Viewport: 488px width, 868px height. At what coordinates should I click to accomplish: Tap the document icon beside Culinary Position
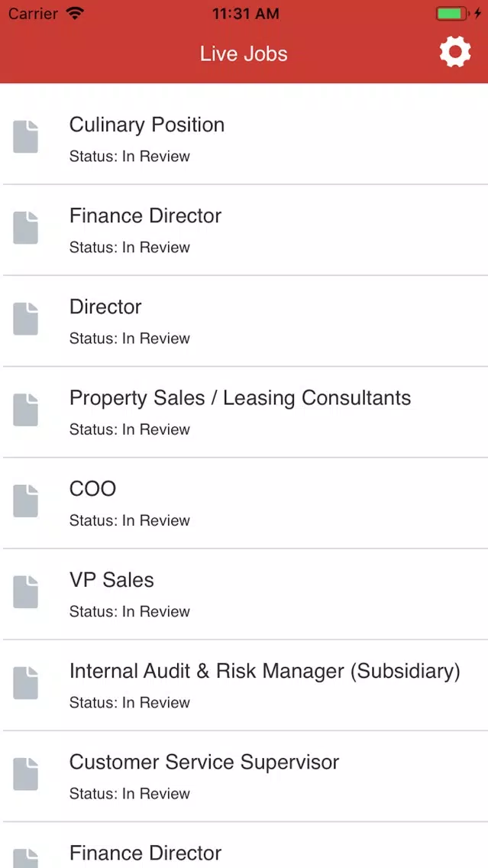(x=25, y=136)
